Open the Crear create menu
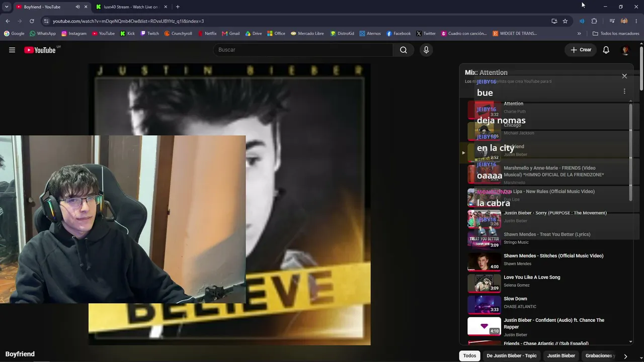 point(581,50)
